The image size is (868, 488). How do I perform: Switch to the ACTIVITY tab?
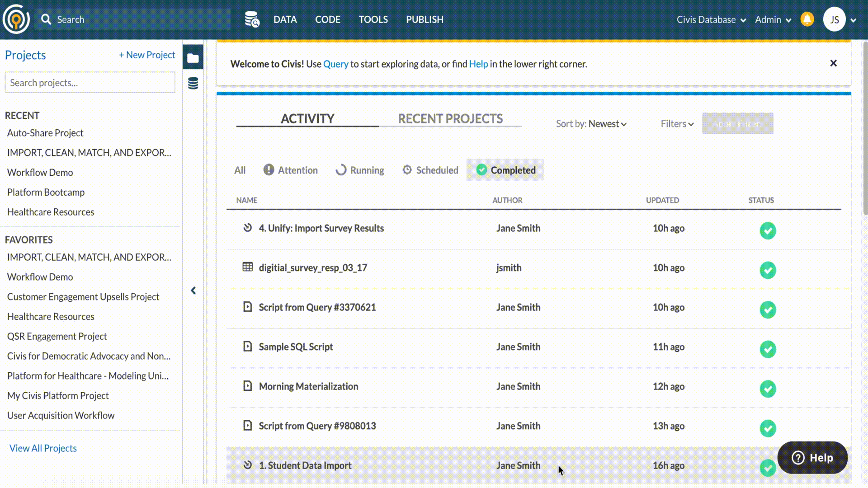pyautogui.click(x=307, y=118)
